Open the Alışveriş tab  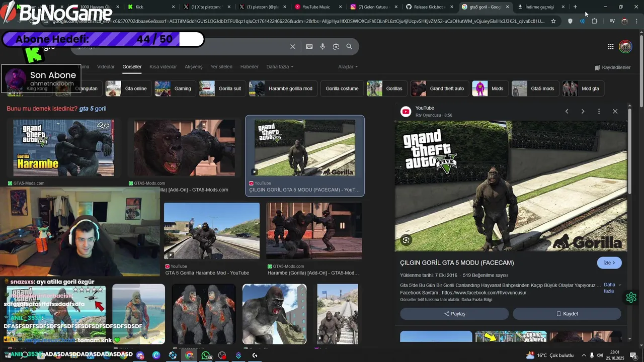(x=193, y=67)
